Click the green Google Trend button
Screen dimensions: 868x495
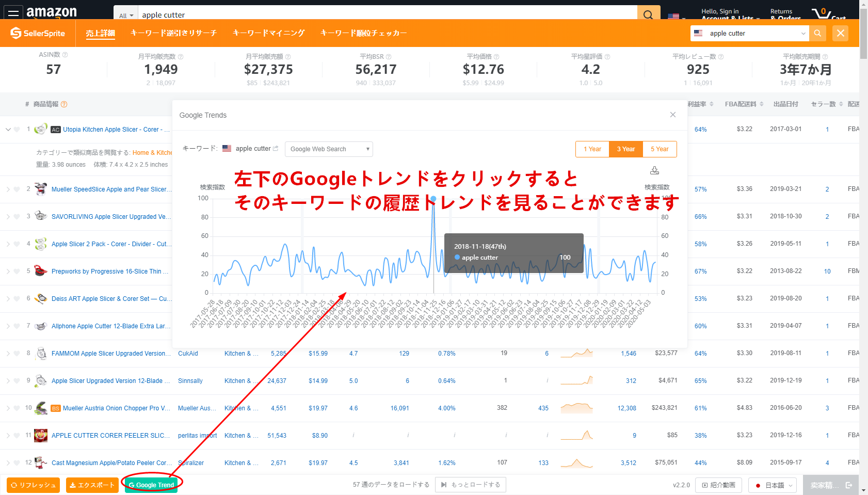(151, 485)
